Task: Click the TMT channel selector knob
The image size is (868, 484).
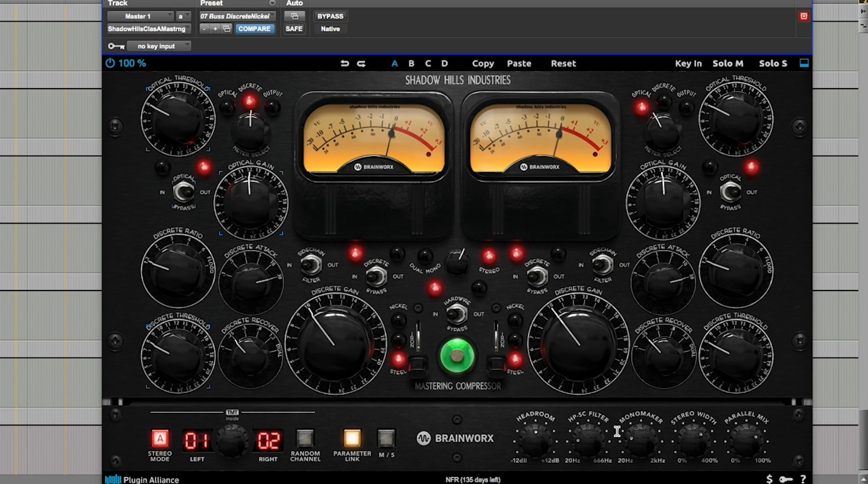Action: click(232, 441)
